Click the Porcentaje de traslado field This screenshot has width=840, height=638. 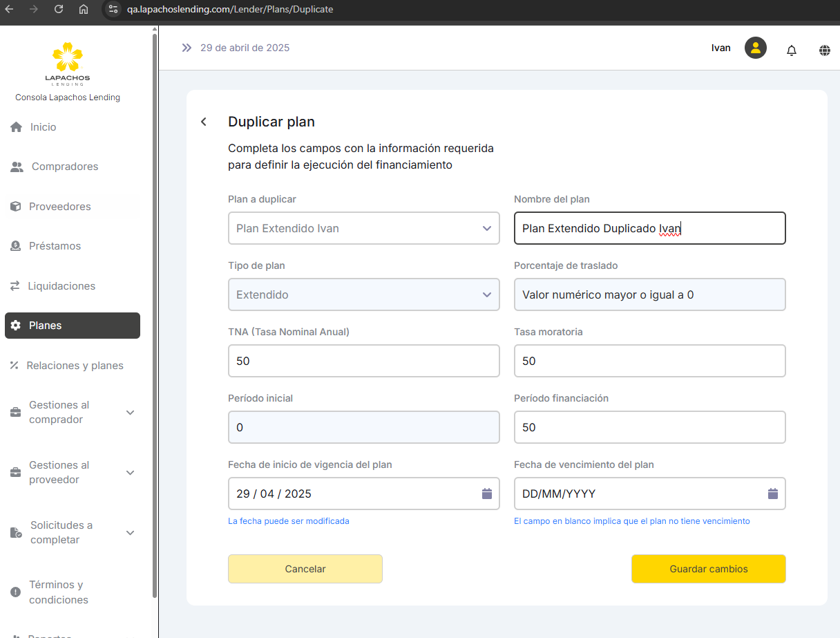(649, 294)
